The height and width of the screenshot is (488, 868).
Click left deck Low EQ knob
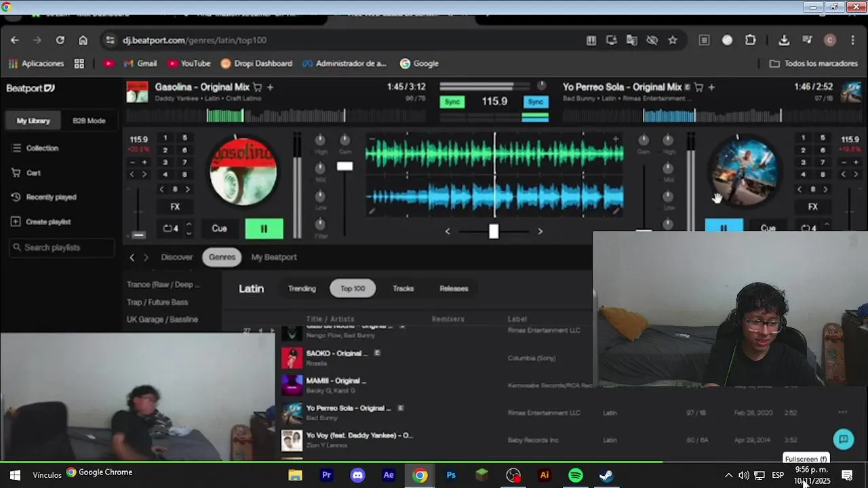pos(320,197)
